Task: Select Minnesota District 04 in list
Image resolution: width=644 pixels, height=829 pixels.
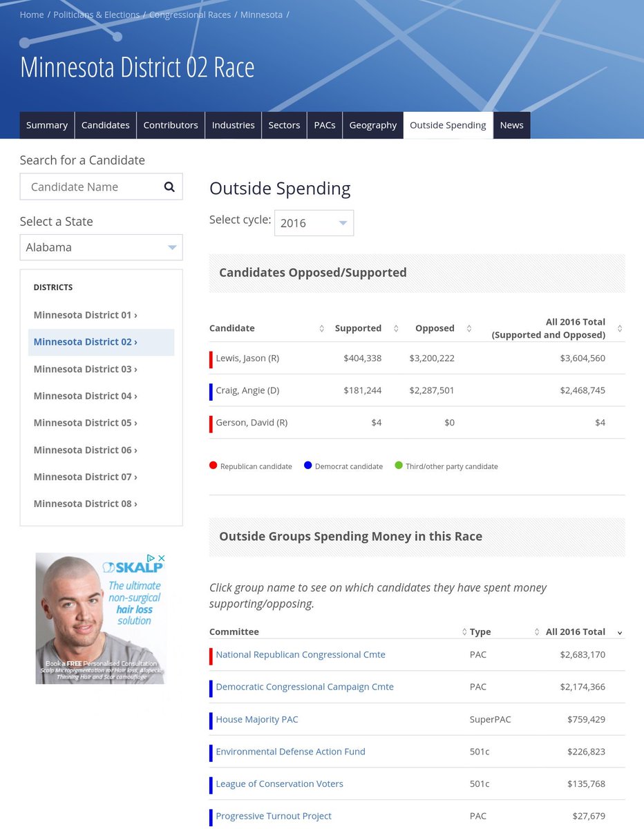Action: (86, 396)
